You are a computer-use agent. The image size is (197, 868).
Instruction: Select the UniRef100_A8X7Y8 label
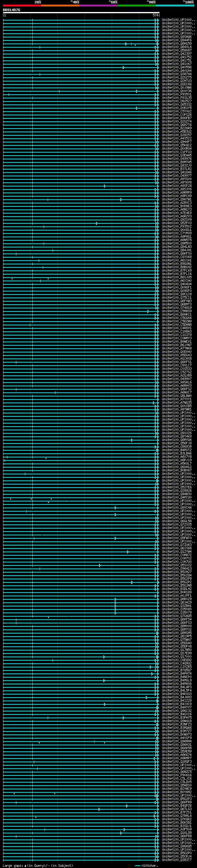coord(177,457)
